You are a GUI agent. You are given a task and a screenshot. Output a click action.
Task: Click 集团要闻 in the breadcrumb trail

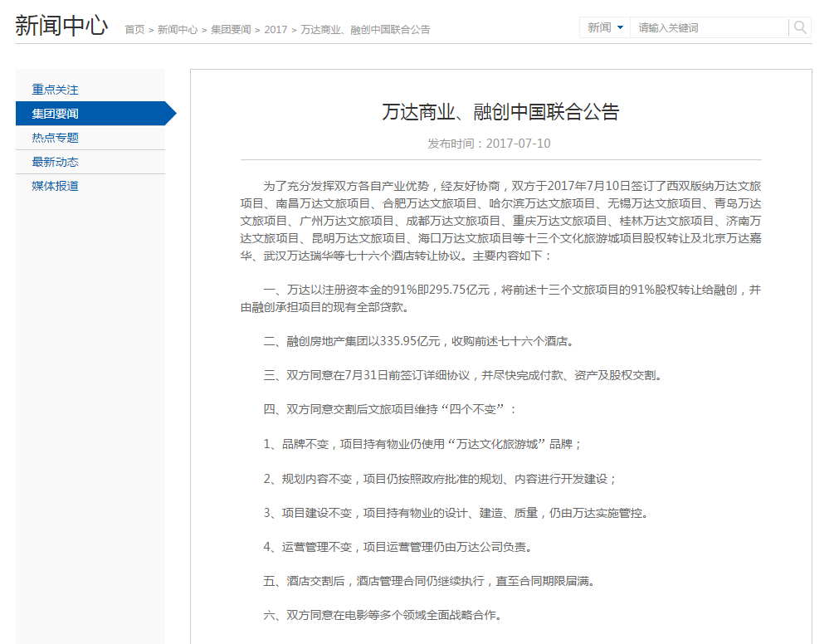pyautogui.click(x=231, y=30)
